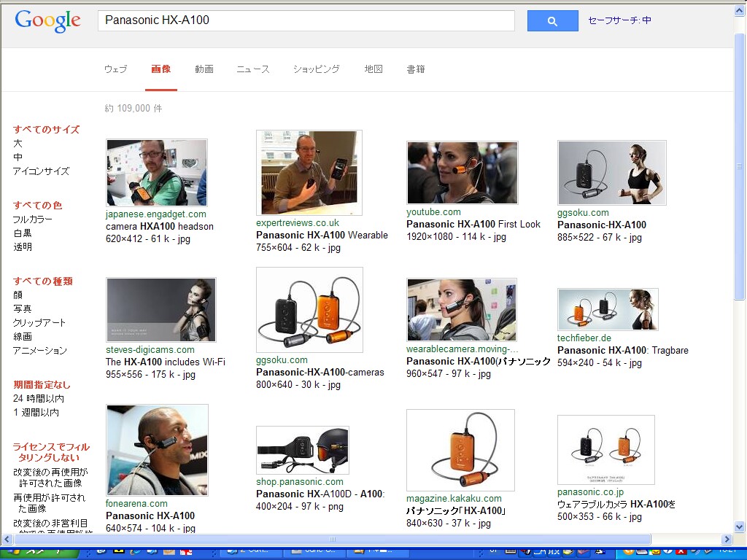Open japanese.engadget.com thumbnail of man in green

(x=157, y=172)
